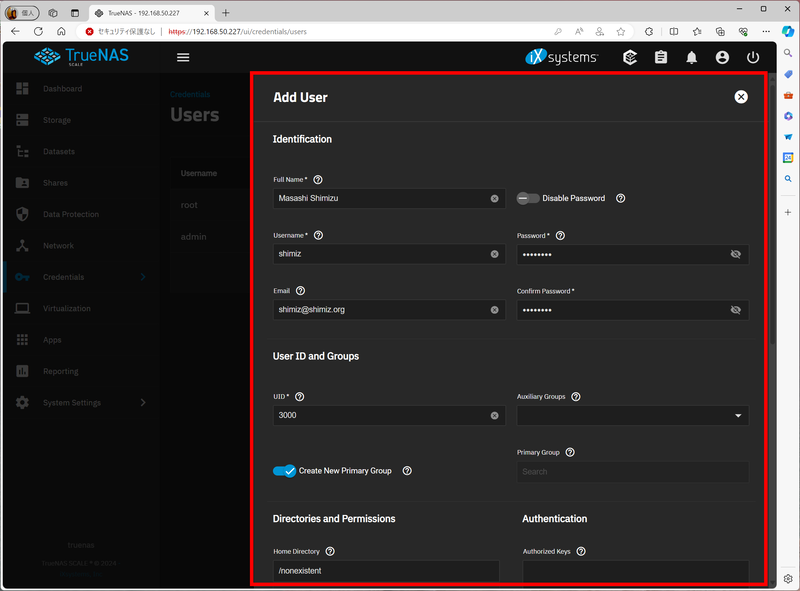Click the browser address bar URL

237,32
